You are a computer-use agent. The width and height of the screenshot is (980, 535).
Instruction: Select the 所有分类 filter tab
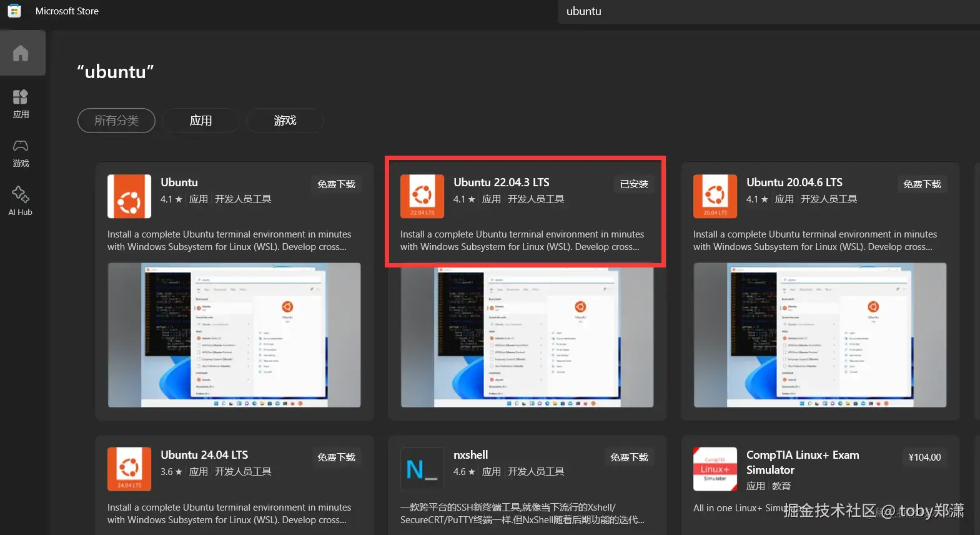pyautogui.click(x=116, y=121)
